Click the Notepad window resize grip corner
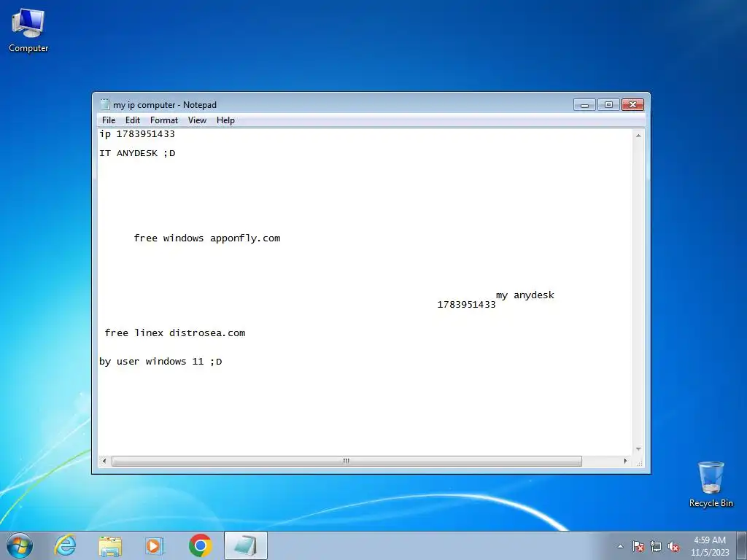Screen dimensions: 747x560 click(x=639, y=462)
